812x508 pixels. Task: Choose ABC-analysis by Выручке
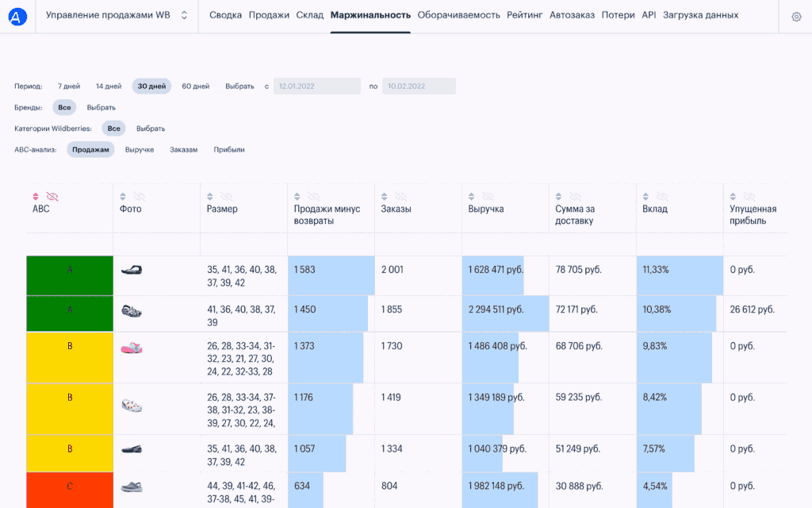click(140, 149)
